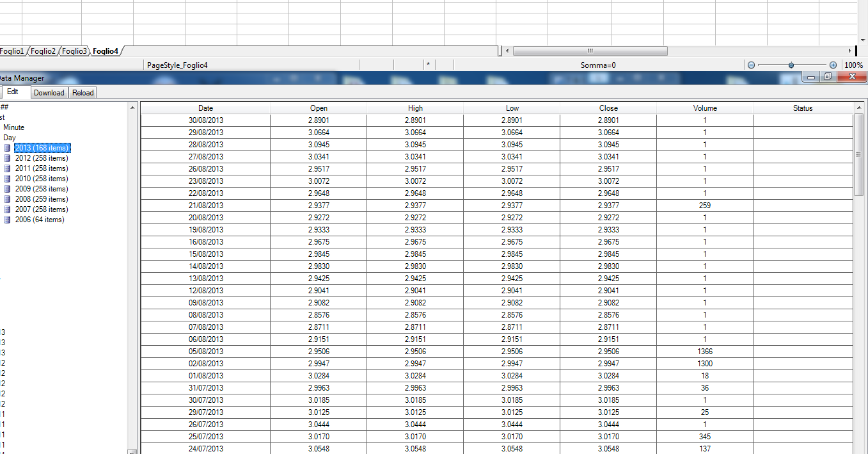The height and width of the screenshot is (454, 868).
Task: Click the Somma=0 status bar field
Action: (x=598, y=65)
